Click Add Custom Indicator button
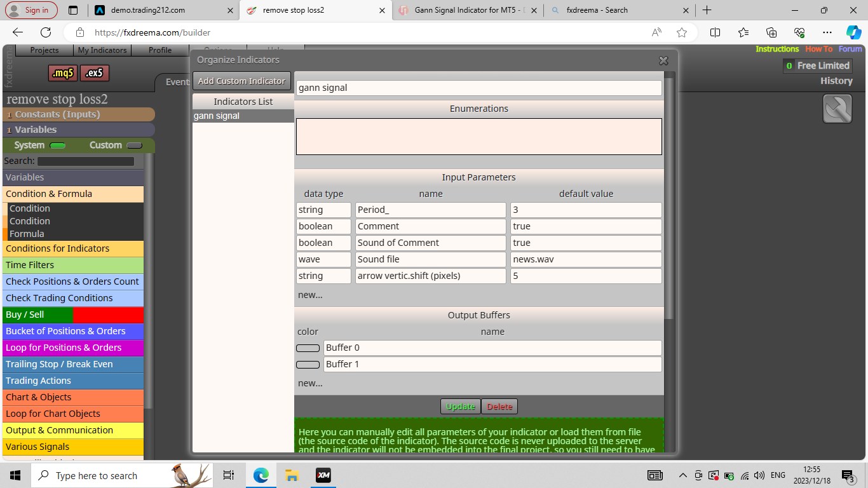868x488 pixels. pyautogui.click(x=241, y=81)
